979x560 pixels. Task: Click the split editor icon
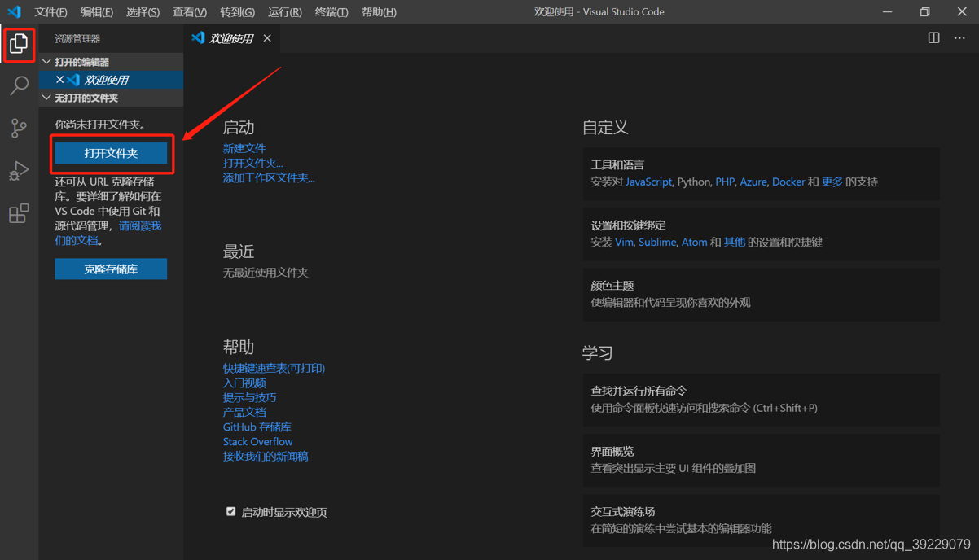(934, 38)
